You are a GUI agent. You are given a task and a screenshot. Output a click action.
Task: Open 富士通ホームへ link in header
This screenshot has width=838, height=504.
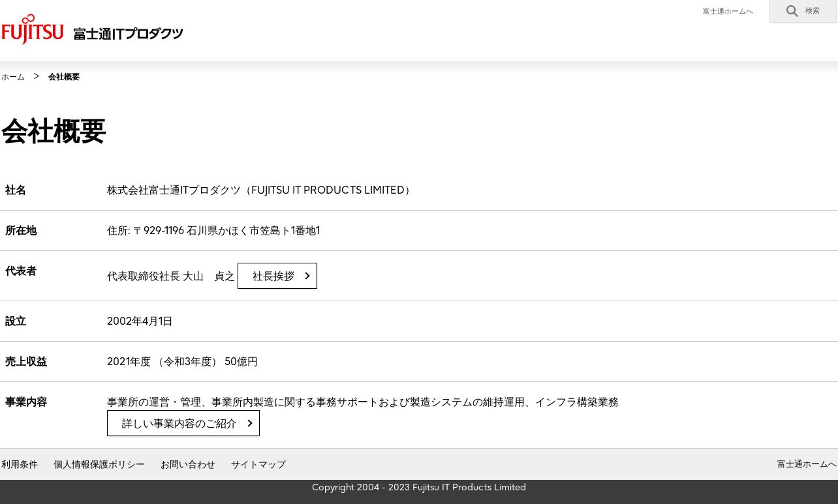point(728,11)
